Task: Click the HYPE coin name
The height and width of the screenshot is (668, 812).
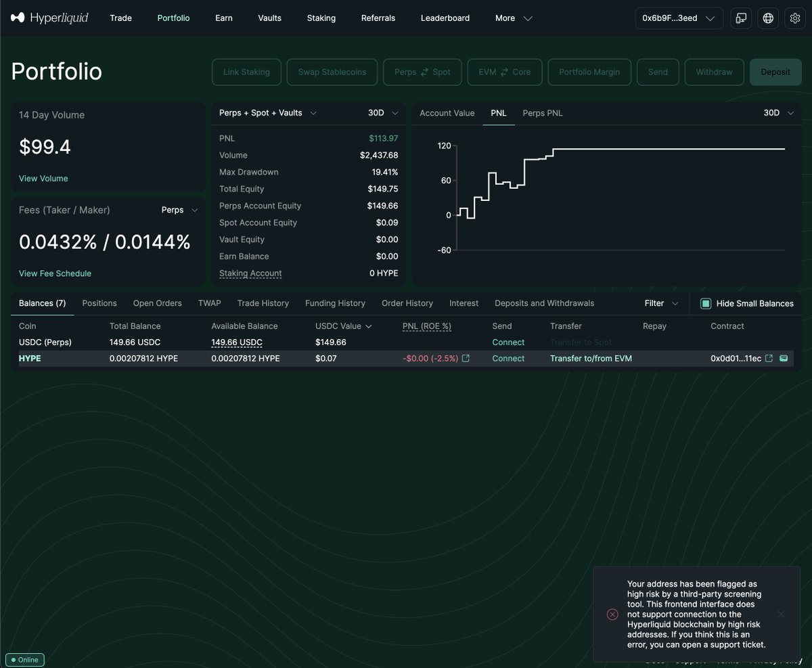Action: pos(30,359)
